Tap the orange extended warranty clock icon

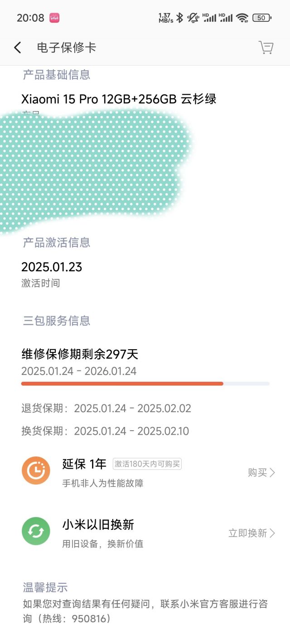pyautogui.click(x=36, y=471)
